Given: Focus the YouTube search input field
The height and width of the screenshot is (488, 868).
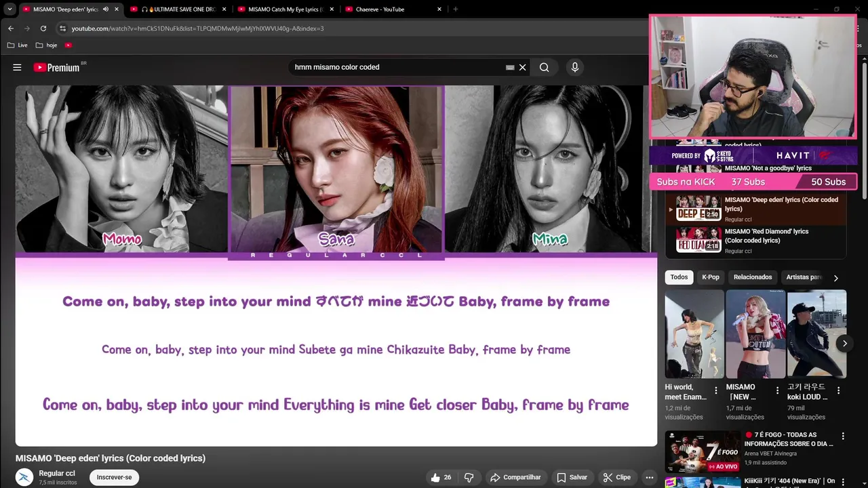Looking at the screenshot, I should 397,67.
